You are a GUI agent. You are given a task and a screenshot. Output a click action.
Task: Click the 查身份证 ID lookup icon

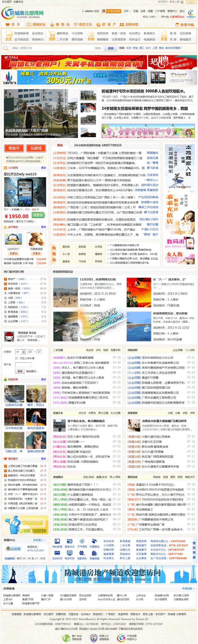(x=70, y=541)
